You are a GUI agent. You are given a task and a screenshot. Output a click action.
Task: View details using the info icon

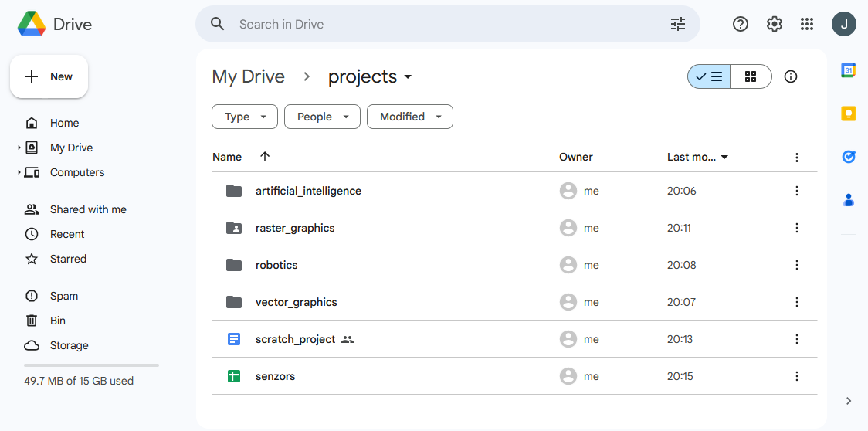(x=790, y=76)
